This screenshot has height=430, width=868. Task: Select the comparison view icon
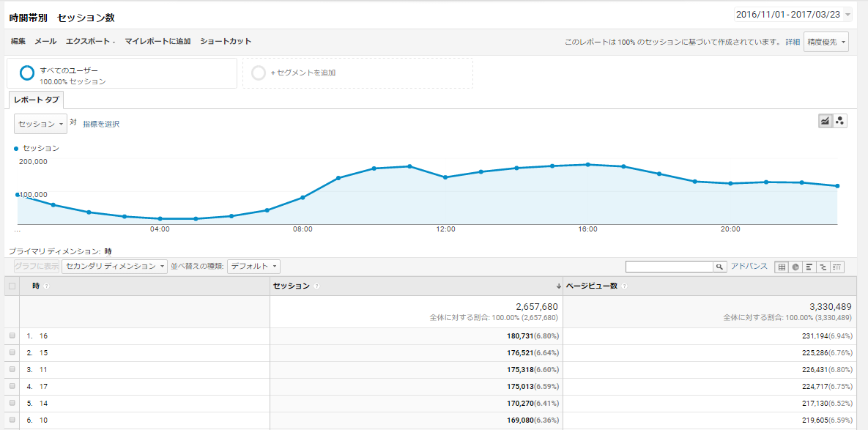coord(823,267)
